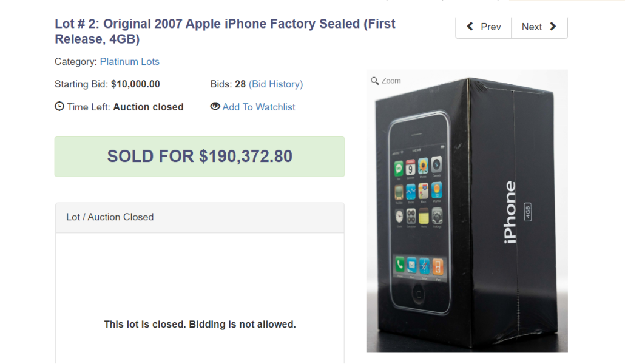The image size is (625, 364).
Task: Click the right chevron icon on Next
Action: click(553, 27)
